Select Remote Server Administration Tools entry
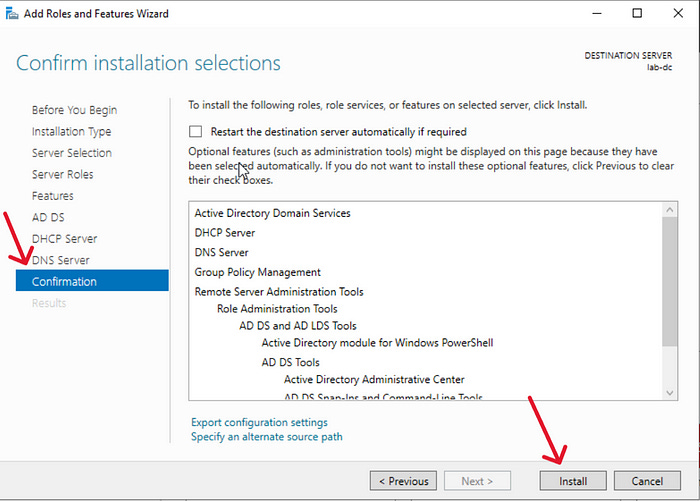 pos(279,292)
